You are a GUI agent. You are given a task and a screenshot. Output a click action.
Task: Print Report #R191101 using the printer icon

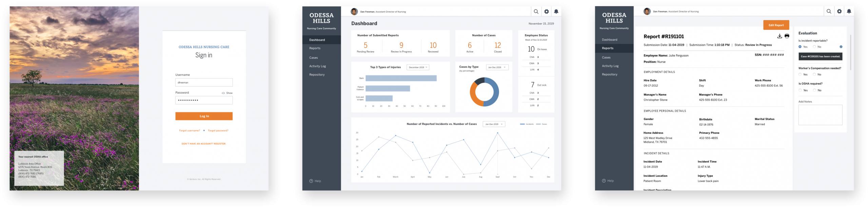pyautogui.click(x=787, y=36)
